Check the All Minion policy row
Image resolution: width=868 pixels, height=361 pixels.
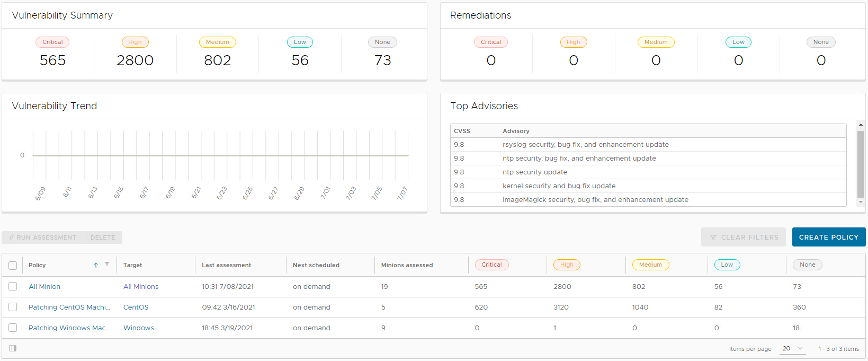(13, 286)
